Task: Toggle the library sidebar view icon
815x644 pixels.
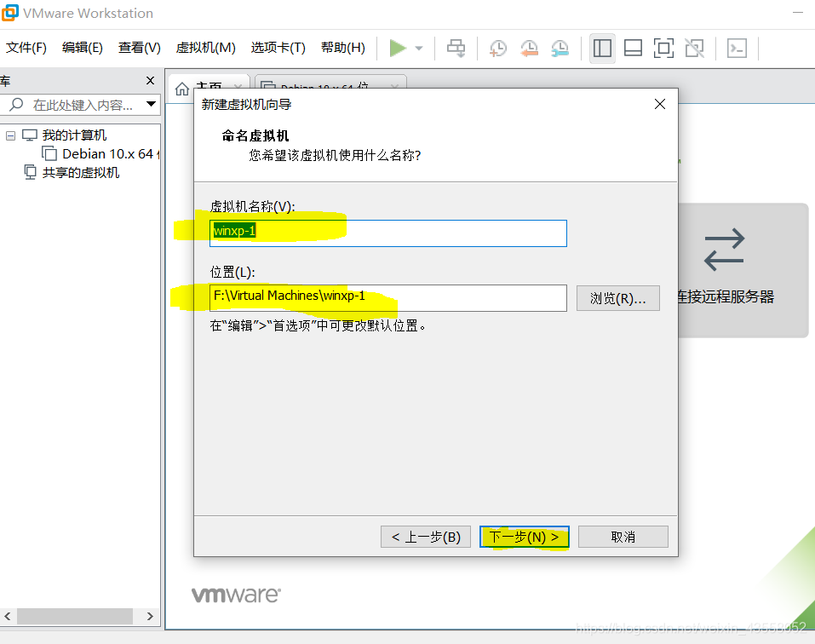Action: click(602, 49)
